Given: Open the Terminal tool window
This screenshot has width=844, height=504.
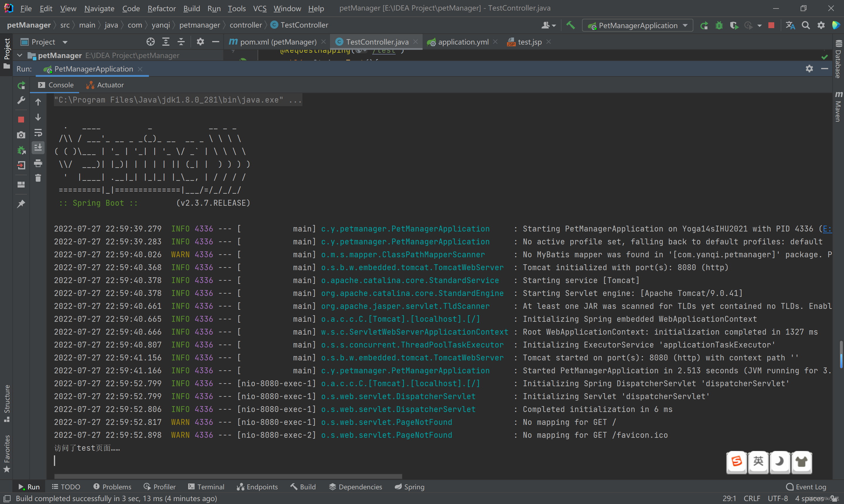Looking at the screenshot, I should pyautogui.click(x=206, y=487).
